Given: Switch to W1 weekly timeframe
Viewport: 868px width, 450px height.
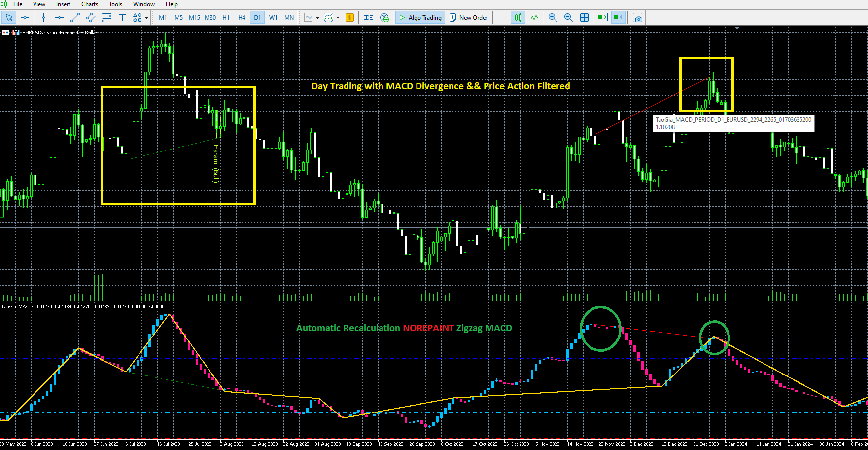Looking at the screenshot, I should coord(273,18).
